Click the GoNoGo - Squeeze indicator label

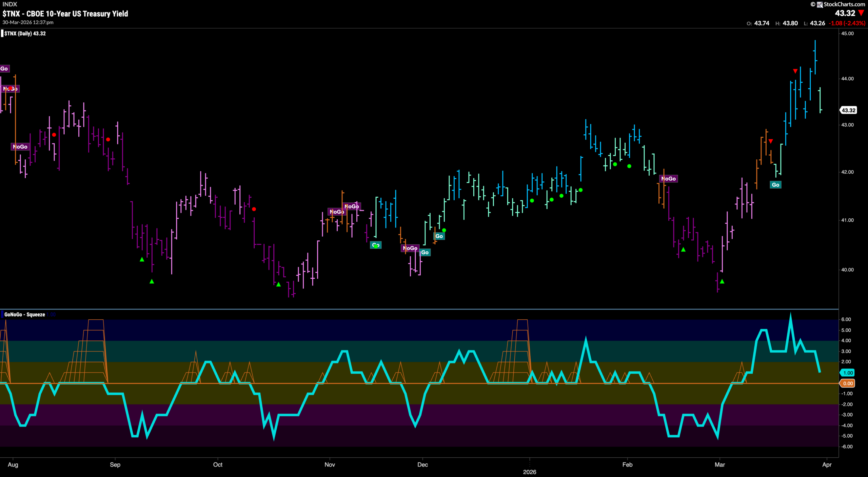(24, 315)
